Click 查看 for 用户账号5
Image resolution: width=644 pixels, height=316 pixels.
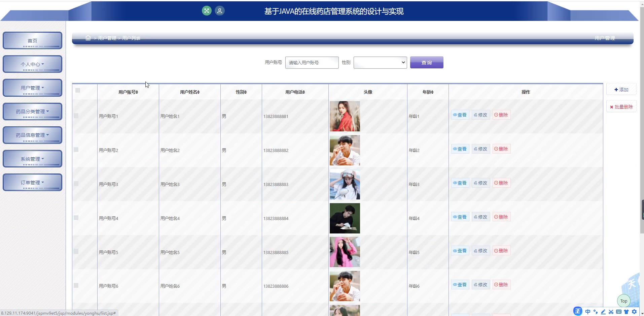click(460, 251)
